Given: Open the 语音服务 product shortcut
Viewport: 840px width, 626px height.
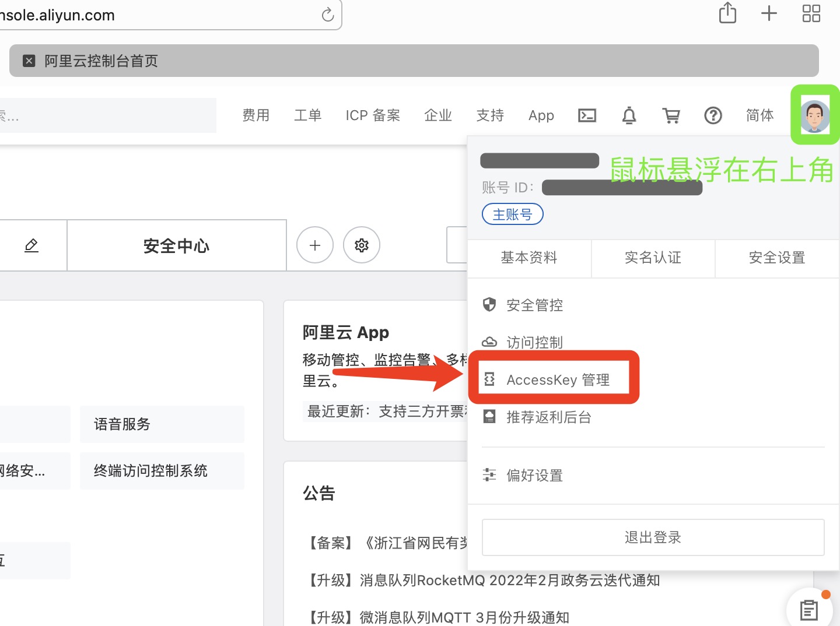Looking at the screenshot, I should (x=162, y=424).
